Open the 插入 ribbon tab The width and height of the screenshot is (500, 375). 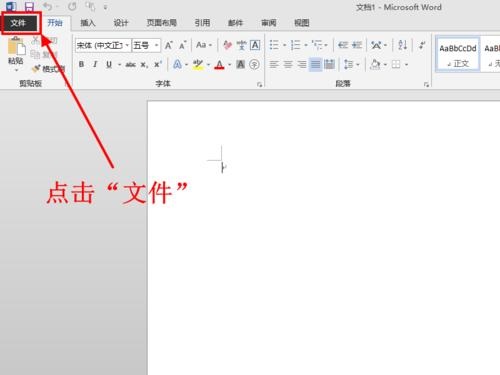click(88, 23)
